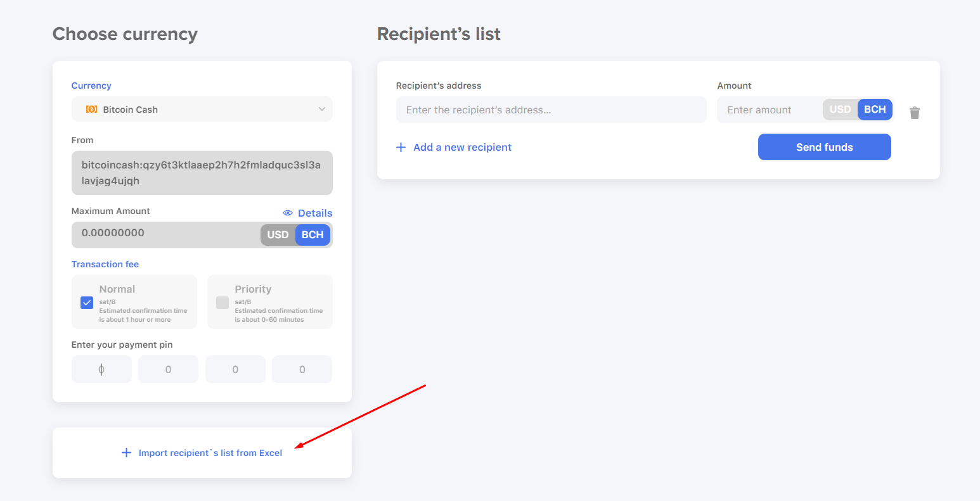
Task: Select BCH for recipient amount
Action: click(x=875, y=110)
